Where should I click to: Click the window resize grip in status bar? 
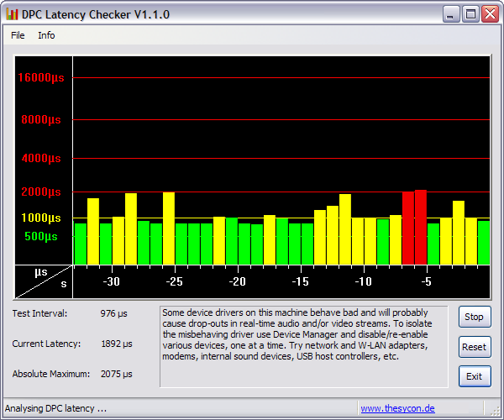pyautogui.click(x=494, y=410)
